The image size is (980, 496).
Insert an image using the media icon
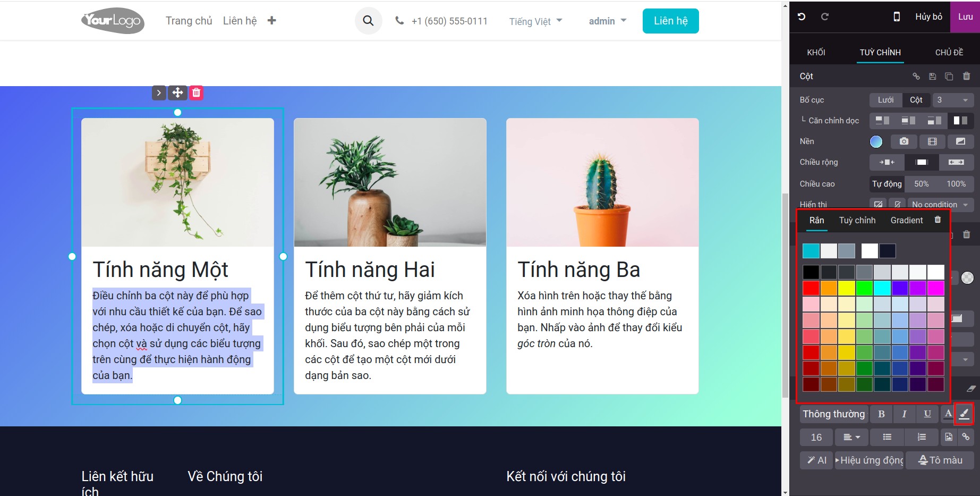coord(949,437)
